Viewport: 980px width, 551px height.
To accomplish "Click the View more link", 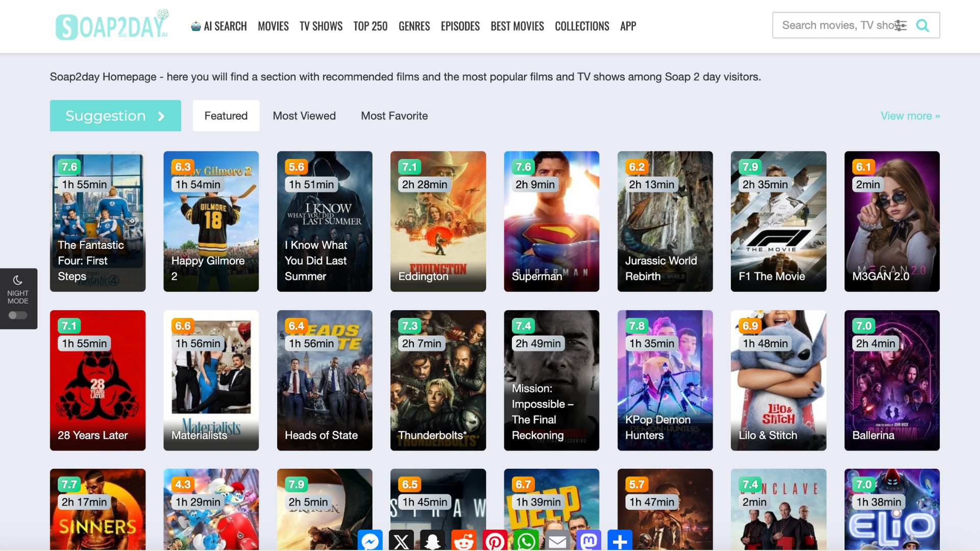I will [910, 116].
